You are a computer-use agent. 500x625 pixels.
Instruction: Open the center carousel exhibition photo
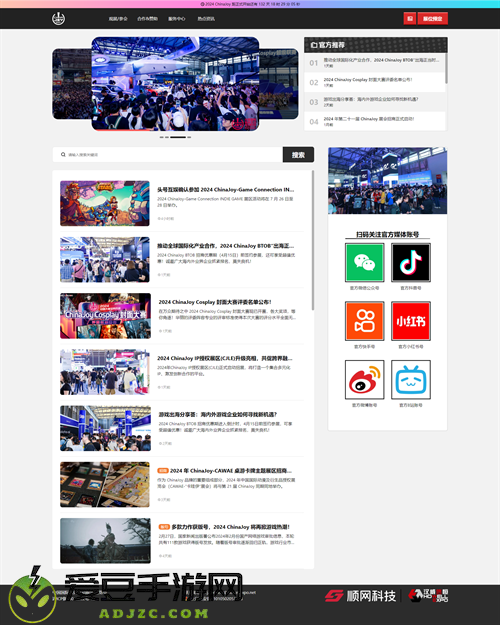pos(175,84)
